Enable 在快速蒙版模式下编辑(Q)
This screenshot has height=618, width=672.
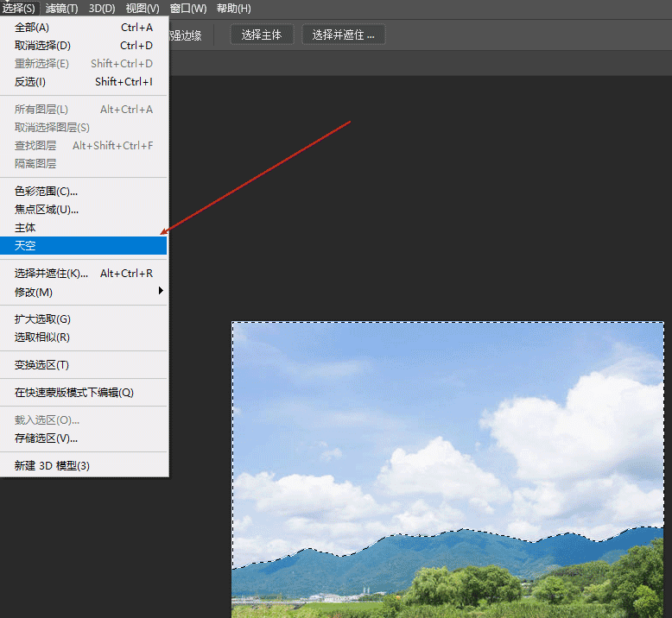[x=74, y=393]
